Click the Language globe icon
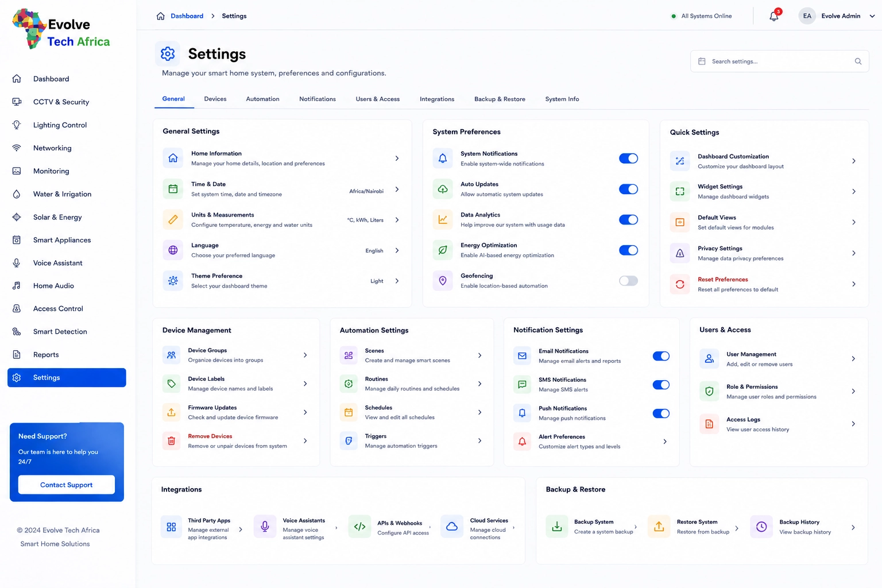The height and width of the screenshot is (588, 882). 173,250
